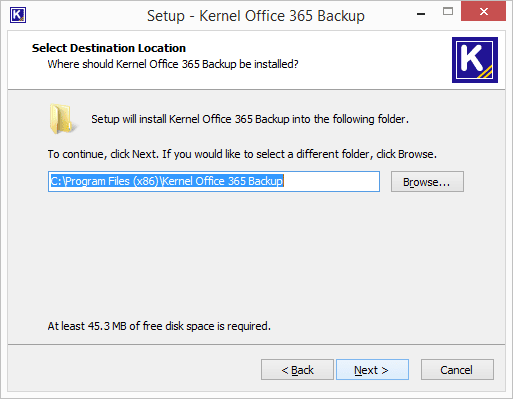The image size is (513, 399).
Task: Click the Kernel logo in title bar
Action: click(x=18, y=15)
